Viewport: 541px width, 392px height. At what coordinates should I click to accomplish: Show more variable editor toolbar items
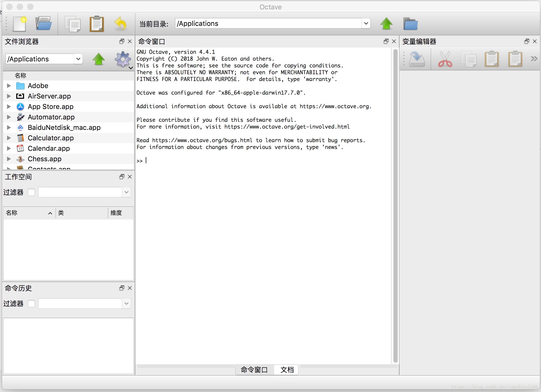534,59
